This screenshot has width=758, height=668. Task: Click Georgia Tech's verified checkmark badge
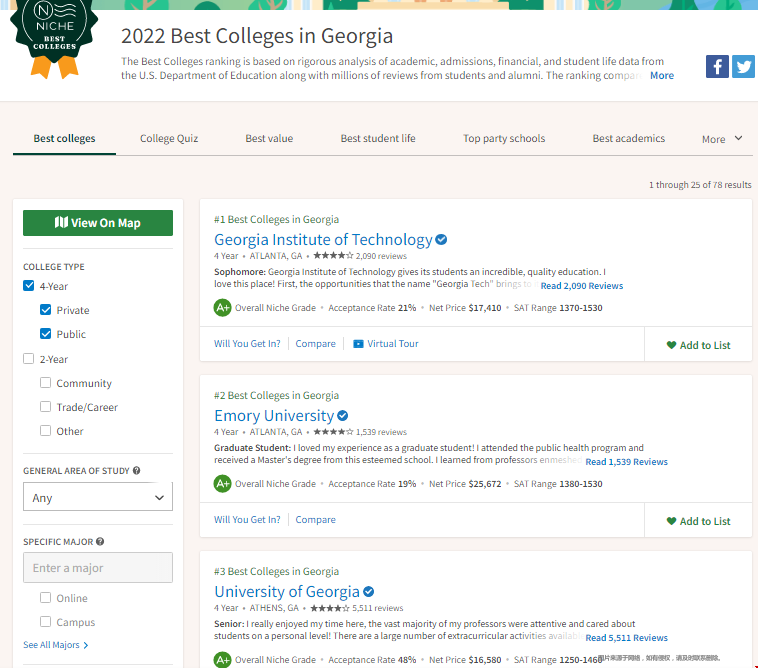[441, 240]
